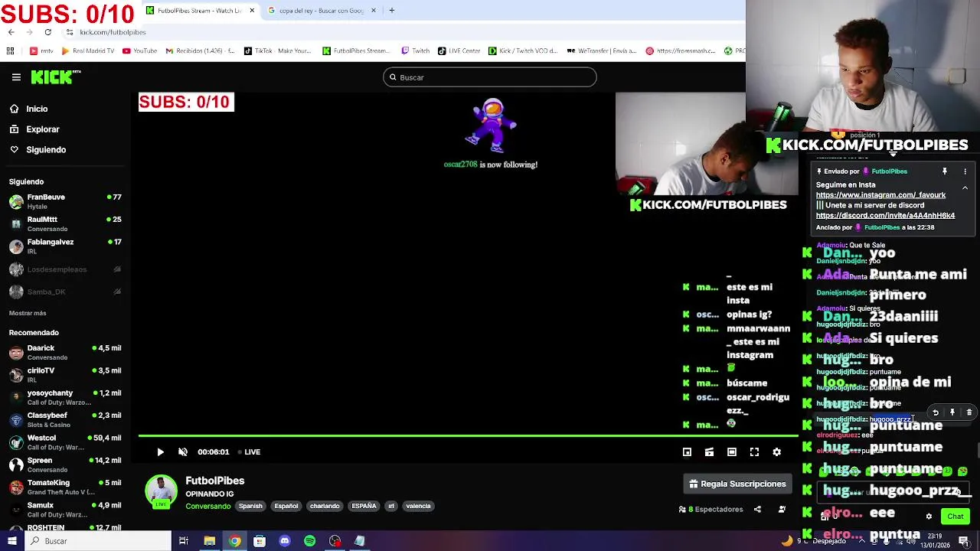The image size is (980, 551).
Task: Open recommended channel Daarick
Action: click(65, 352)
